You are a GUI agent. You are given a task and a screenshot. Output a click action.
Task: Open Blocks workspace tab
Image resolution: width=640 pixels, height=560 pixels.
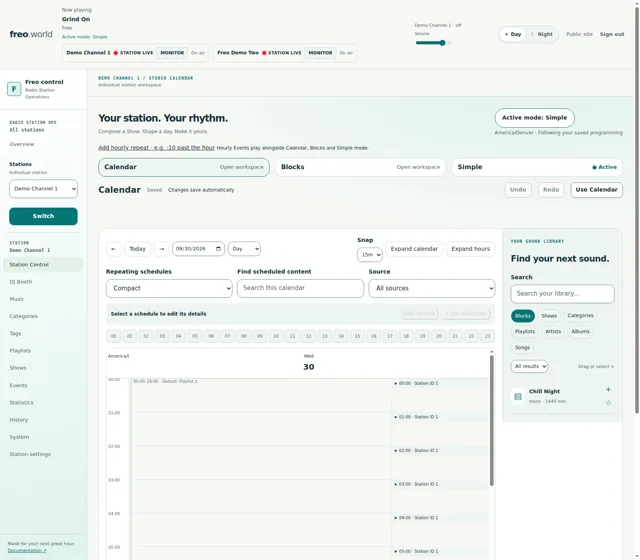(x=360, y=167)
